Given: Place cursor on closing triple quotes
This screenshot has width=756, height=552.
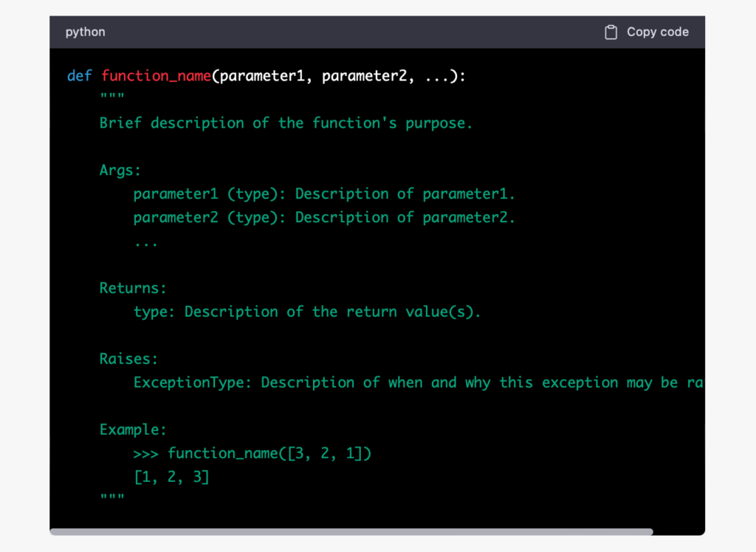Looking at the screenshot, I should (112, 500).
